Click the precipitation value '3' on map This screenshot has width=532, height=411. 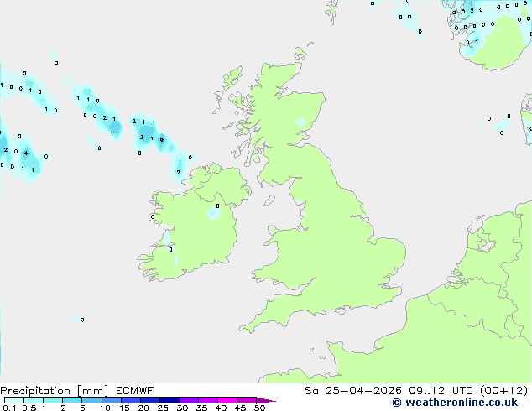pos(142,138)
